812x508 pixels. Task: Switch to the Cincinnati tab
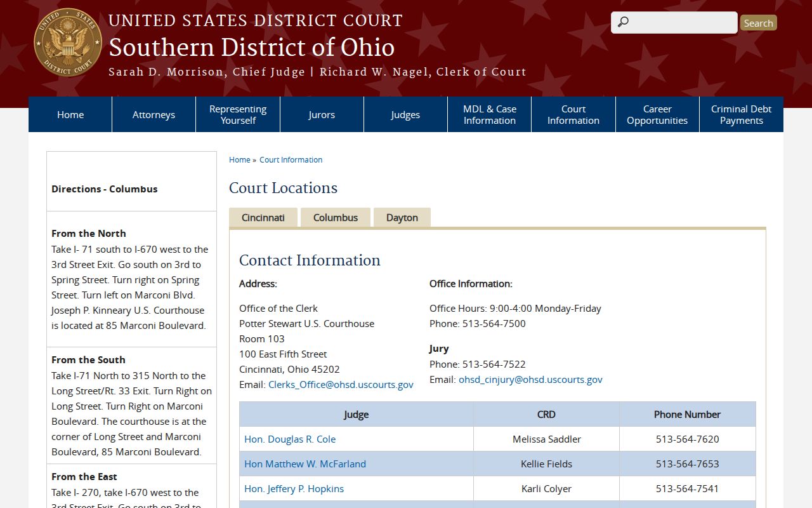click(263, 217)
